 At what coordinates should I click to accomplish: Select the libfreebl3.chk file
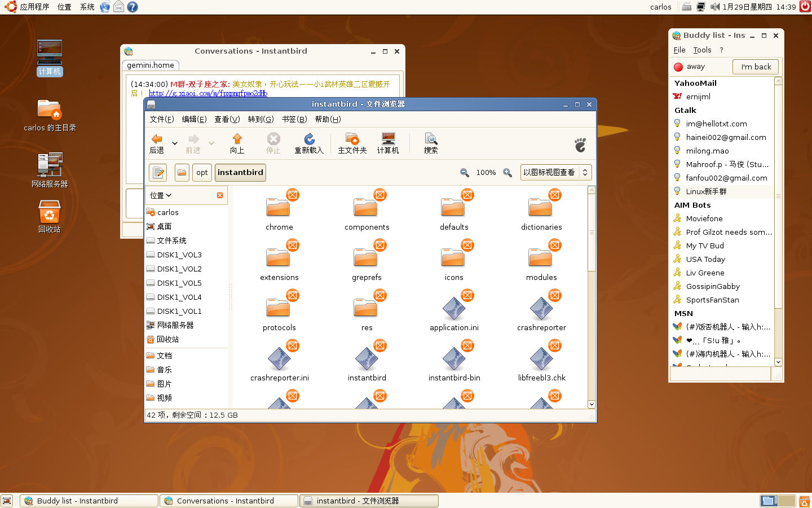[x=541, y=361]
